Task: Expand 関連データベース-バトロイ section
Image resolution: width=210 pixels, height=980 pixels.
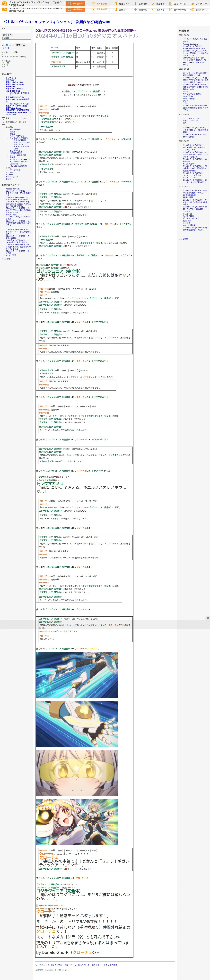Action: (x=3, y=119)
